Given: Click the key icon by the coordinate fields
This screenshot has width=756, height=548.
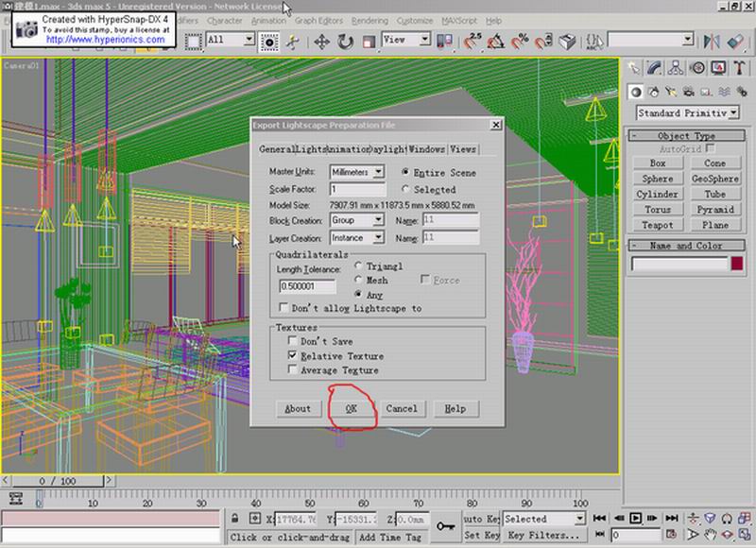Looking at the screenshot, I should pos(445,525).
